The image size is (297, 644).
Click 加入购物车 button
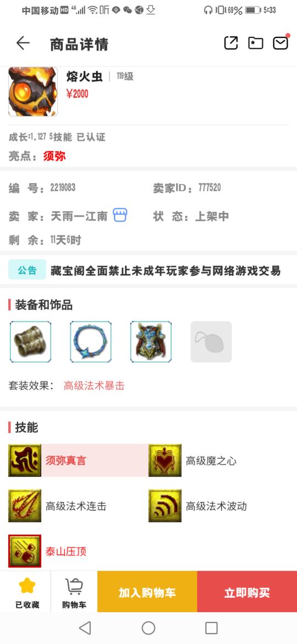147,592
